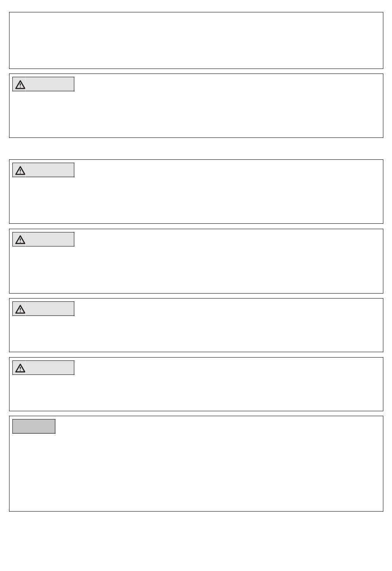Select the body area of the third warning box
Viewport: 392px width, 571px height.
click(196, 269)
